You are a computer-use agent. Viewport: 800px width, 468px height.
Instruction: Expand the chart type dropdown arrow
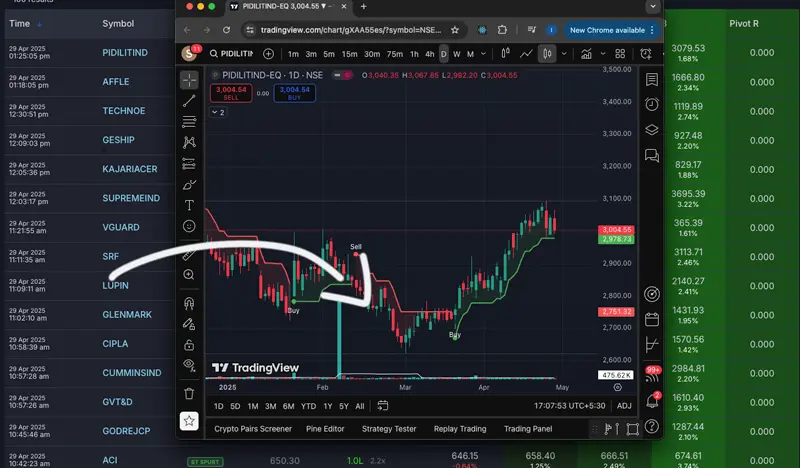coord(564,54)
